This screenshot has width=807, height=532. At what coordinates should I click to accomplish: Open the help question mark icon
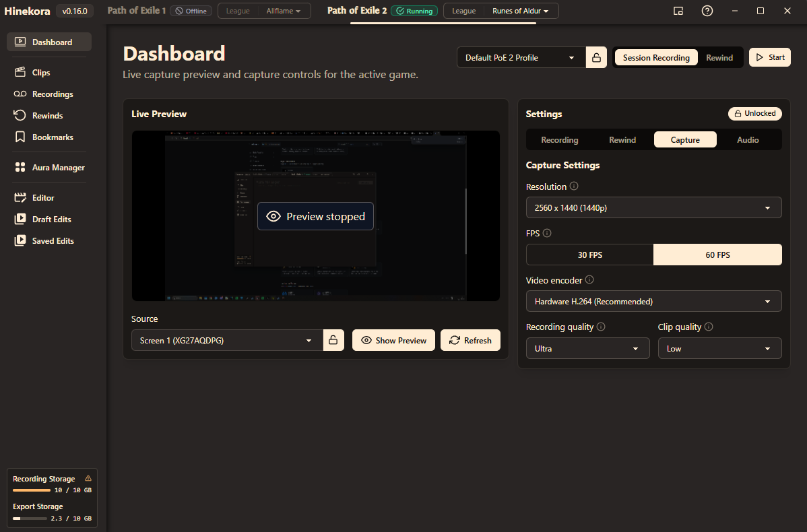click(707, 11)
